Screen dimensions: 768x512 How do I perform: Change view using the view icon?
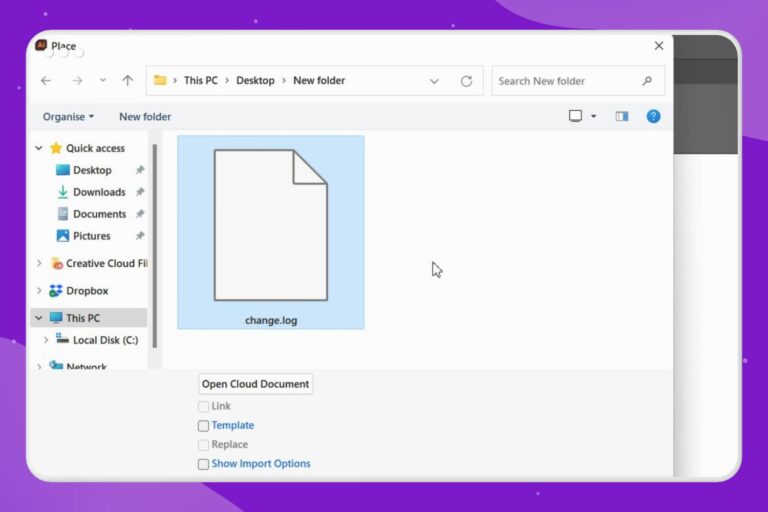[x=576, y=116]
